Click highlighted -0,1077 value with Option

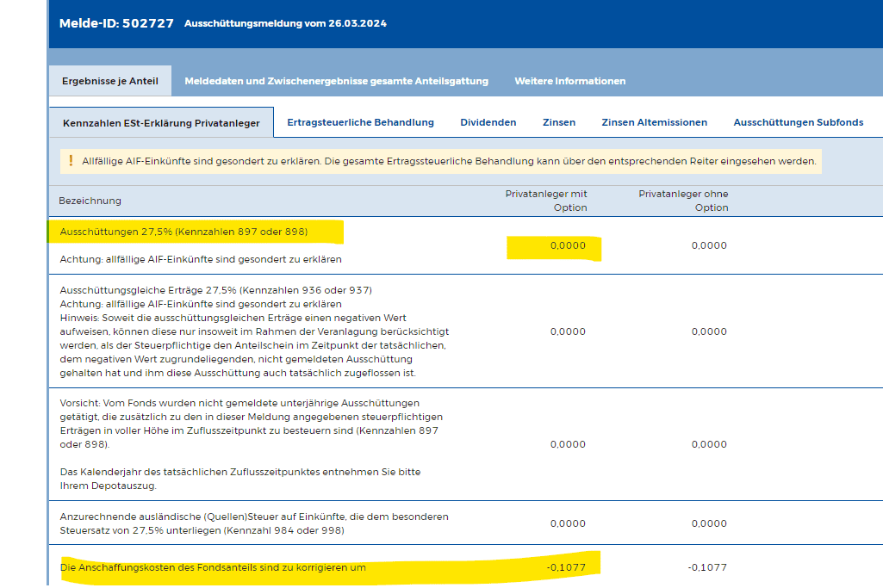click(566, 567)
